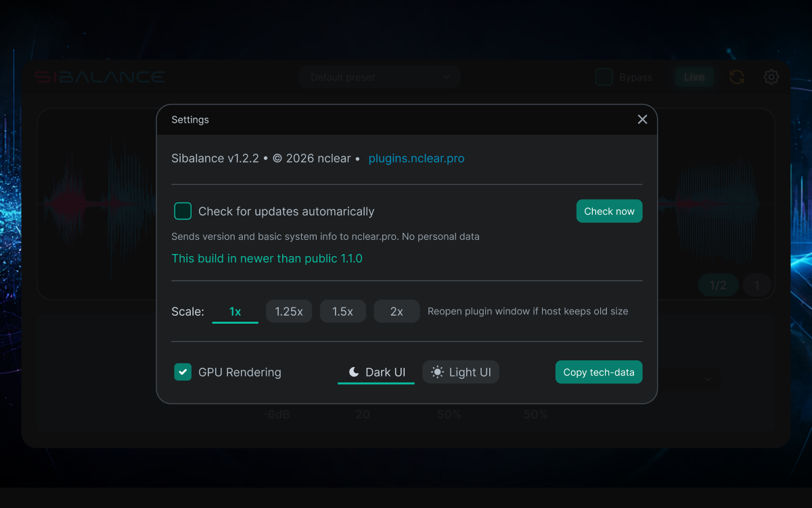Click the 'Sends version and basic system info' description
Screen dimensions: 812x508
pos(325,237)
